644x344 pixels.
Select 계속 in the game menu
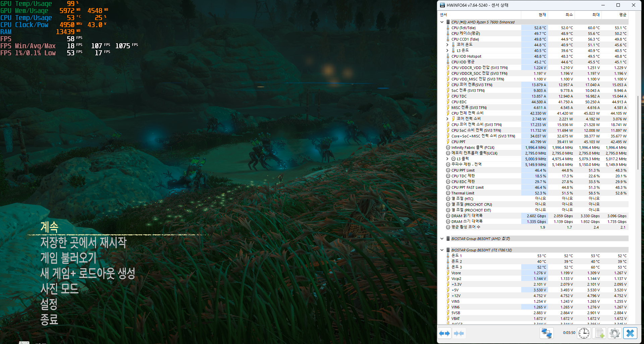pyautogui.click(x=49, y=227)
